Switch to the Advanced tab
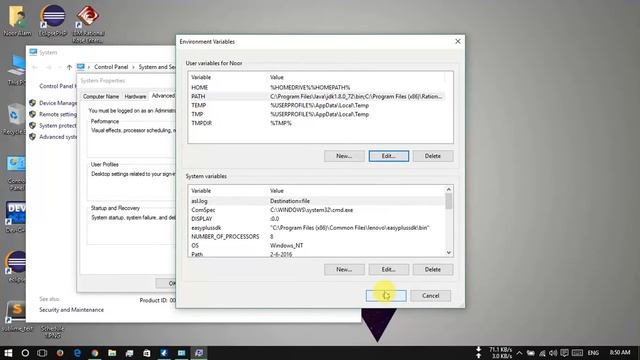The height and width of the screenshot is (360, 640). 163,96
